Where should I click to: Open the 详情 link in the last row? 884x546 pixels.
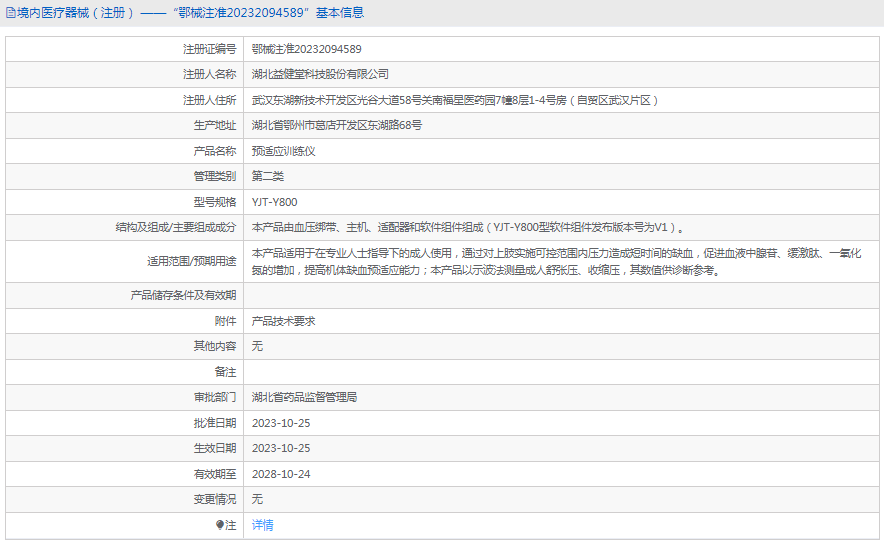[x=263, y=525]
